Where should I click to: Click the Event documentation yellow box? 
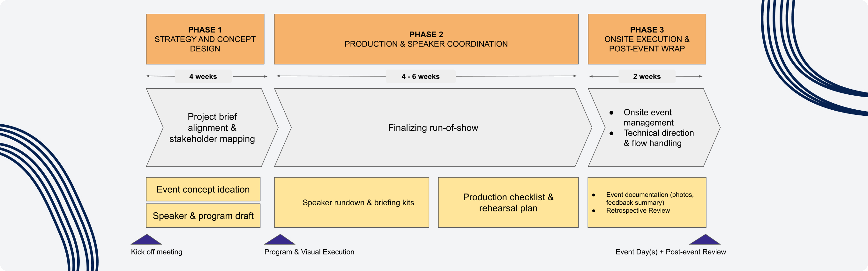coord(647,202)
